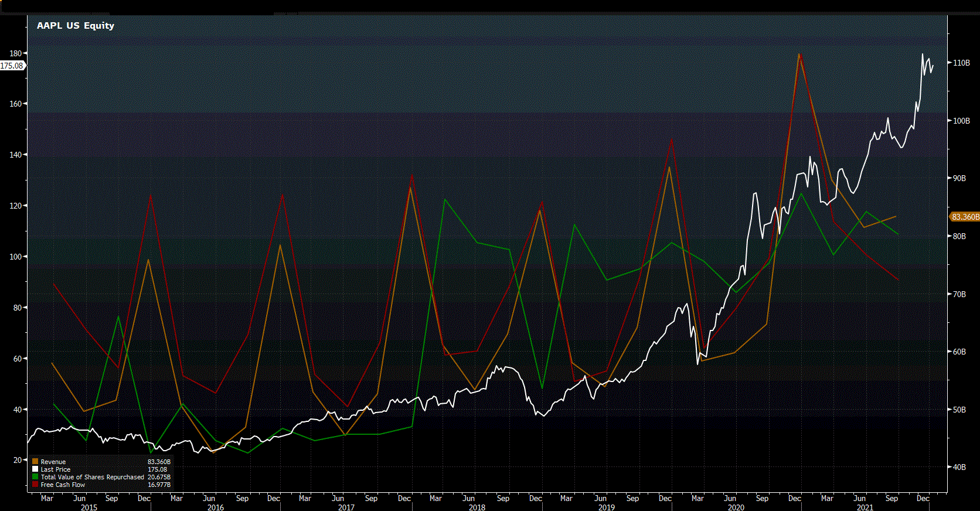The width and height of the screenshot is (980, 511).
Task: Select the Last Price legend label
Action: pyautogui.click(x=56, y=469)
